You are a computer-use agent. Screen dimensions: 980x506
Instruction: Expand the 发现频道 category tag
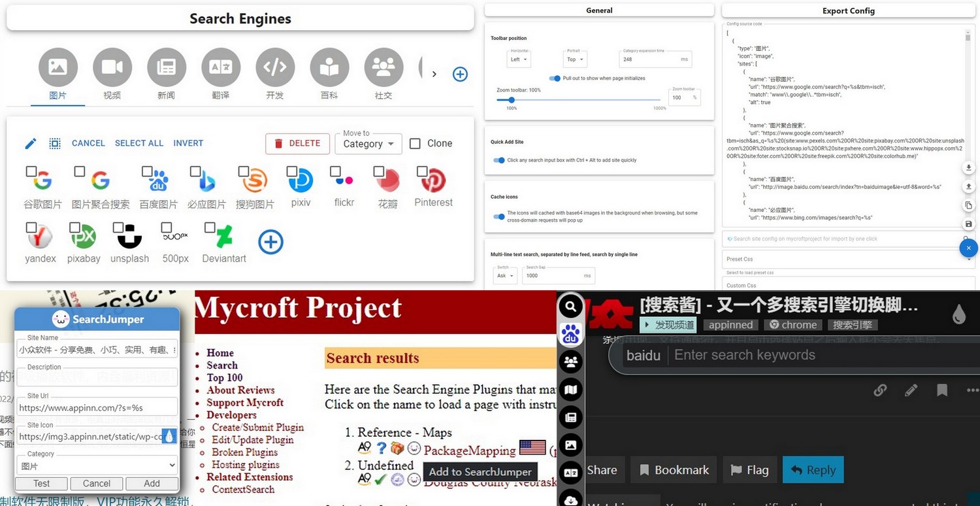[x=668, y=325]
